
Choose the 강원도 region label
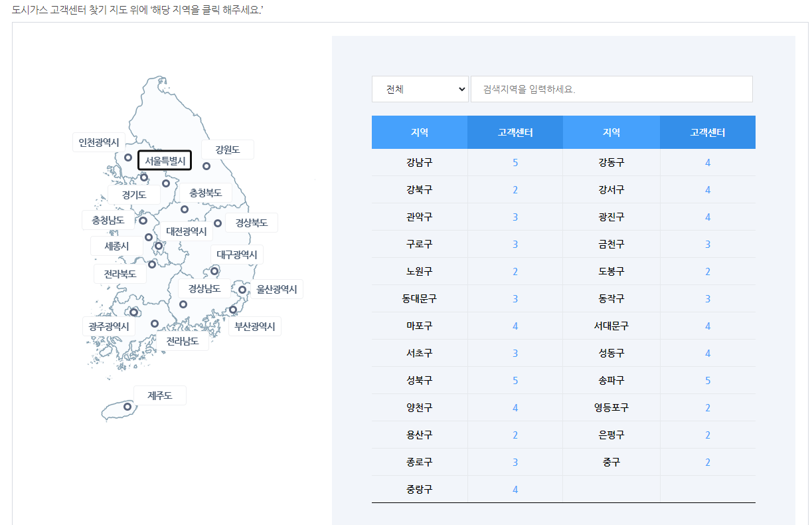pos(228,150)
